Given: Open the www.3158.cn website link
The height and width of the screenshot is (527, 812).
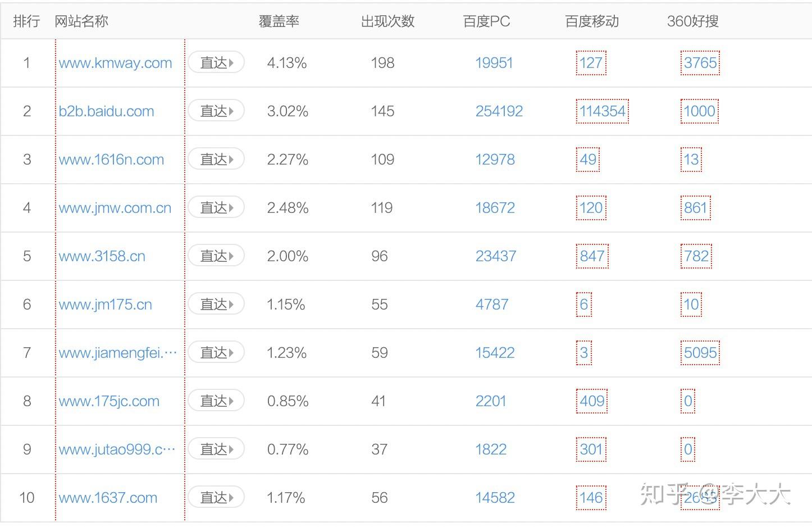Looking at the screenshot, I should [102, 256].
